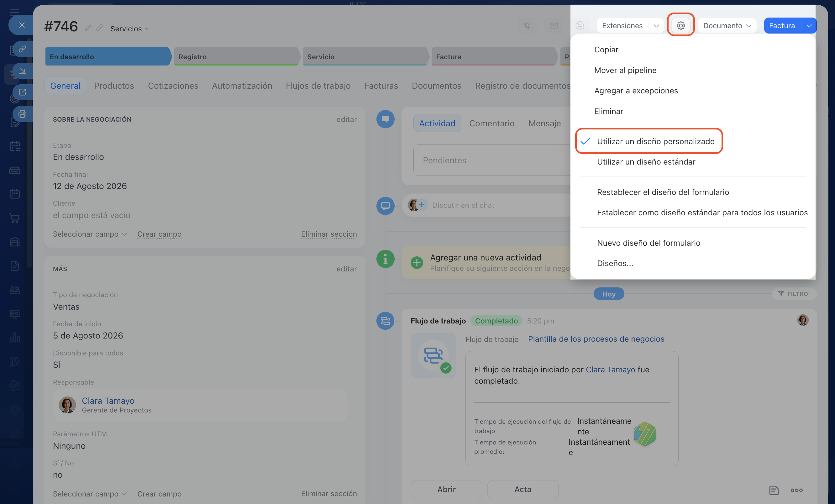Click the blue activity icon on the timeline

(385, 119)
